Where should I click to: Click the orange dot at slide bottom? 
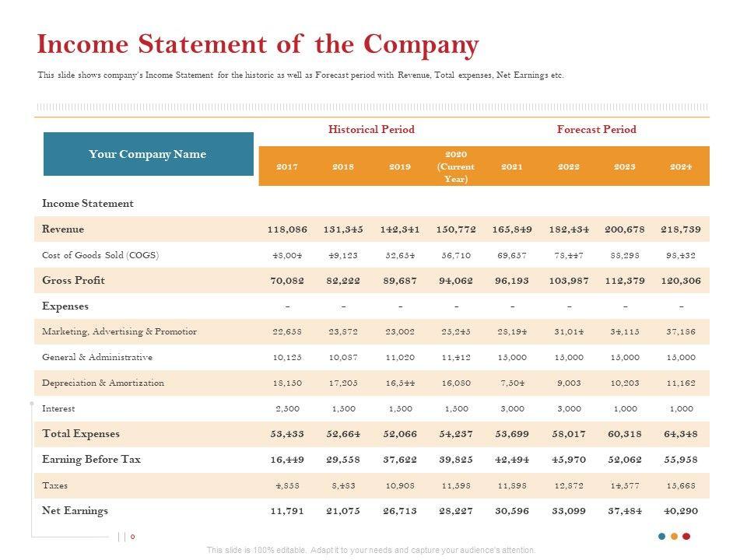[x=674, y=536]
